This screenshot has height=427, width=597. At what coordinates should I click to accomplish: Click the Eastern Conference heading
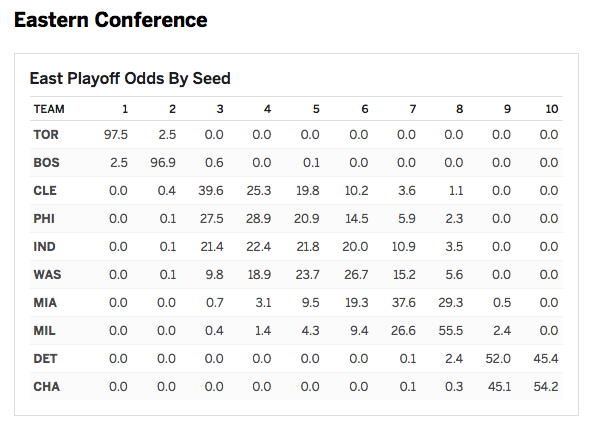tap(111, 20)
